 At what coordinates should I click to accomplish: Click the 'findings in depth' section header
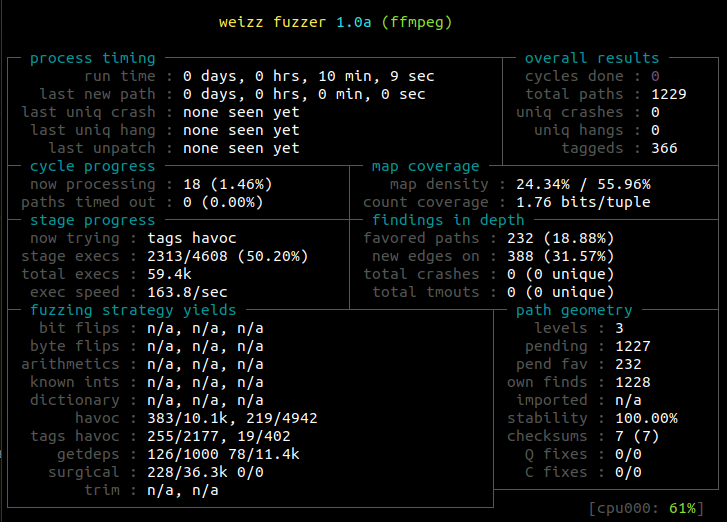[448, 220]
